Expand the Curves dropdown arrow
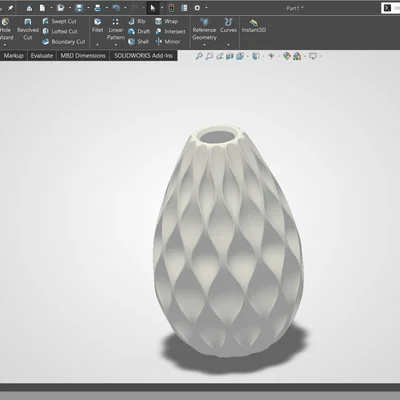Image resolution: width=400 pixels, height=400 pixels. pyautogui.click(x=228, y=45)
